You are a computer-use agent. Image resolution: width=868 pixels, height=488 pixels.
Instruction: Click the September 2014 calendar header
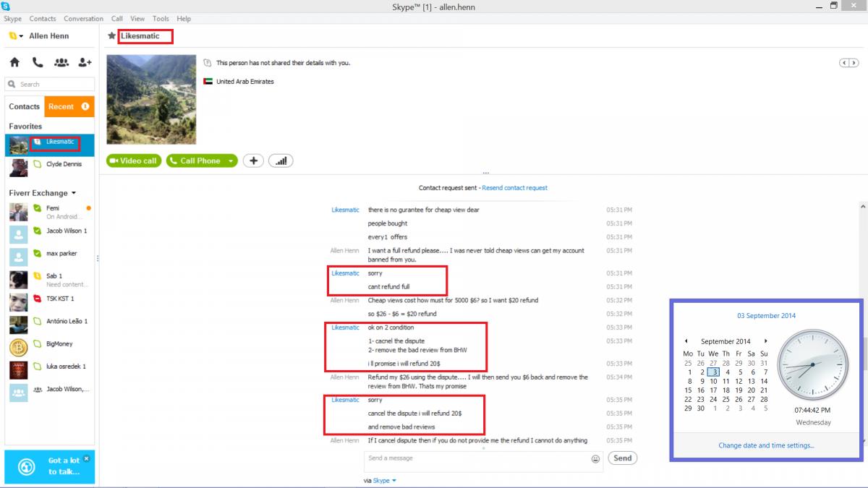coord(726,341)
